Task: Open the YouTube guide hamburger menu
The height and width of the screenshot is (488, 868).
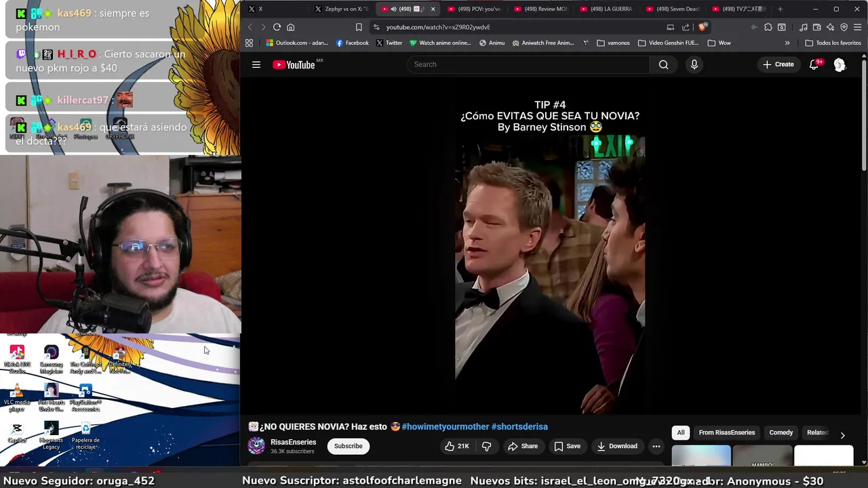Action: [256, 64]
